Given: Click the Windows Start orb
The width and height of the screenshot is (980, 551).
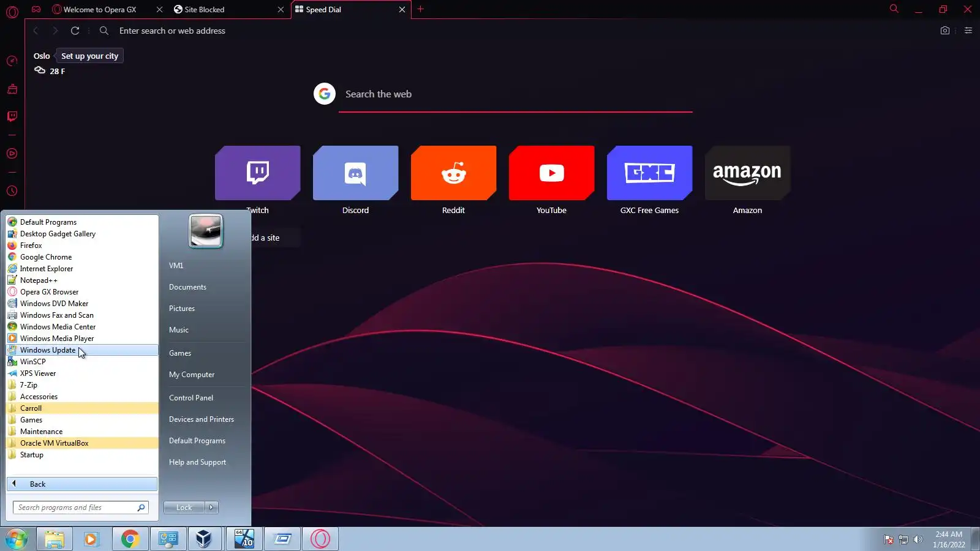Looking at the screenshot, I should (x=17, y=539).
